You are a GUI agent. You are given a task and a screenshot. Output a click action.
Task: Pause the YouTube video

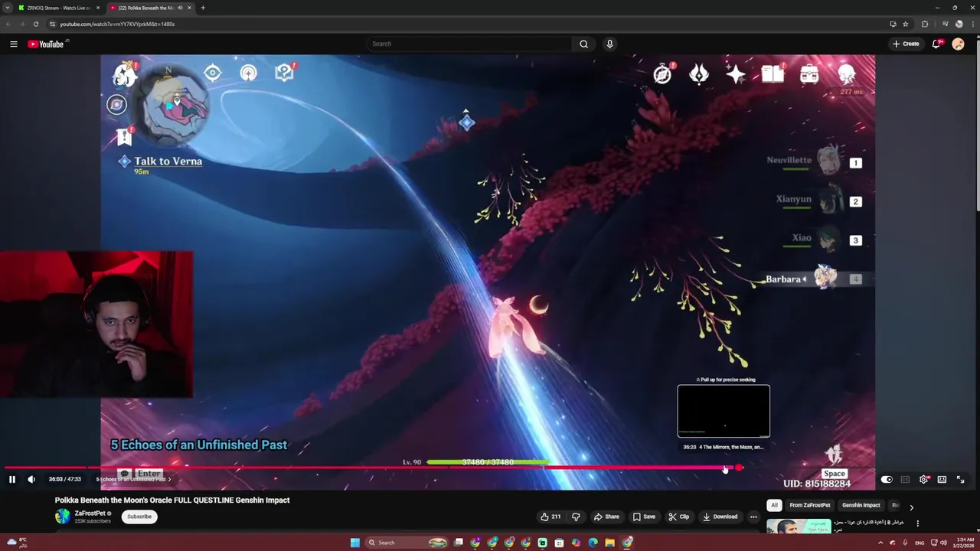[12, 479]
